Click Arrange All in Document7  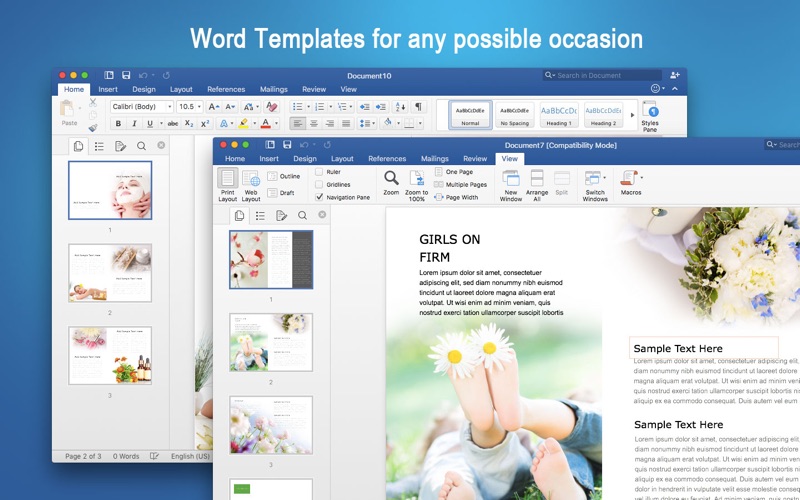point(537,186)
